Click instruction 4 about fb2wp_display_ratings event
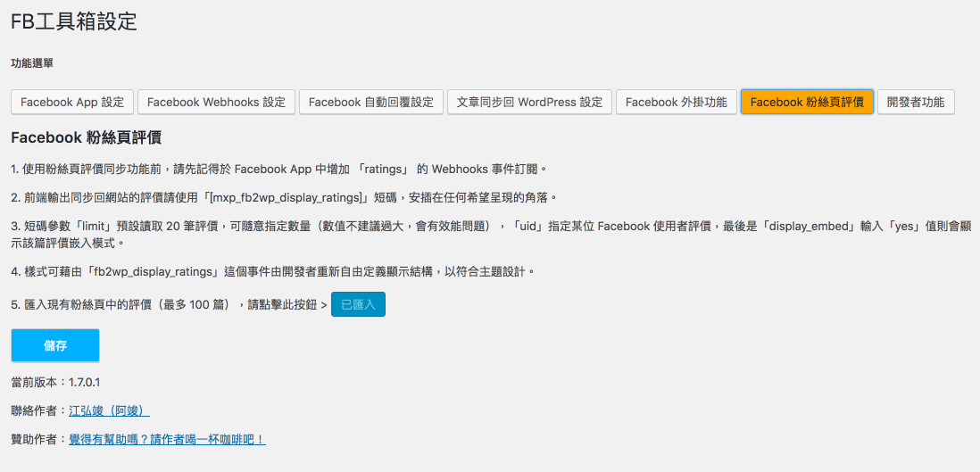 point(274,272)
